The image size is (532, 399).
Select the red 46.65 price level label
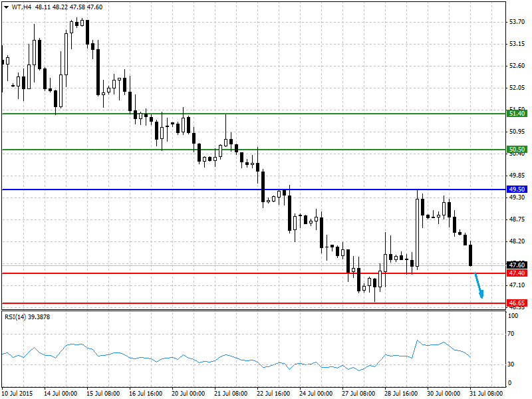[x=517, y=303]
